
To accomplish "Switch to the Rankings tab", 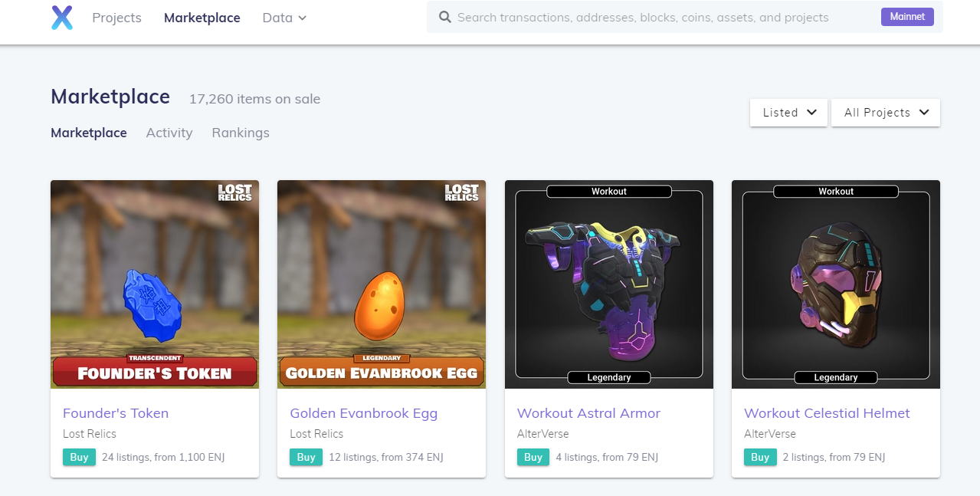I will pos(241,133).
